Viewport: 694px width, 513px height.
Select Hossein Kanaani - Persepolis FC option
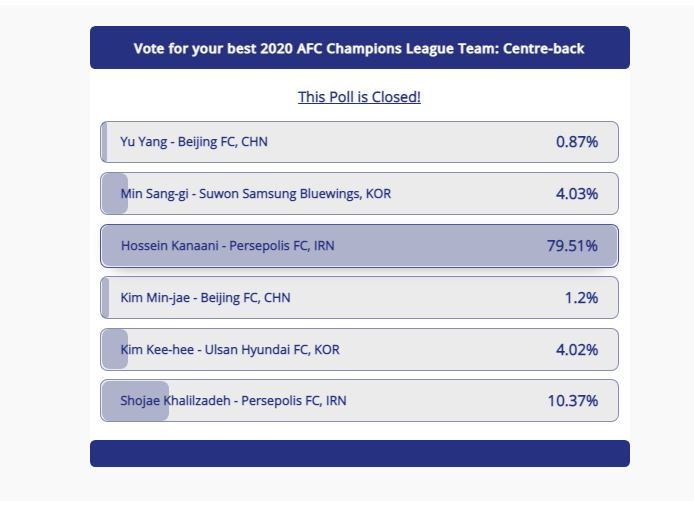click(227, 246)
